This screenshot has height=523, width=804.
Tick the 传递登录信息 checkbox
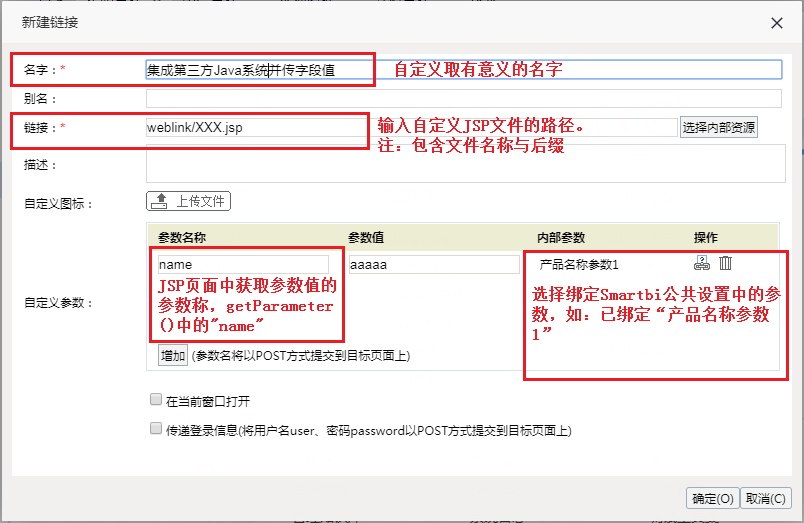[x=156, y=428]
